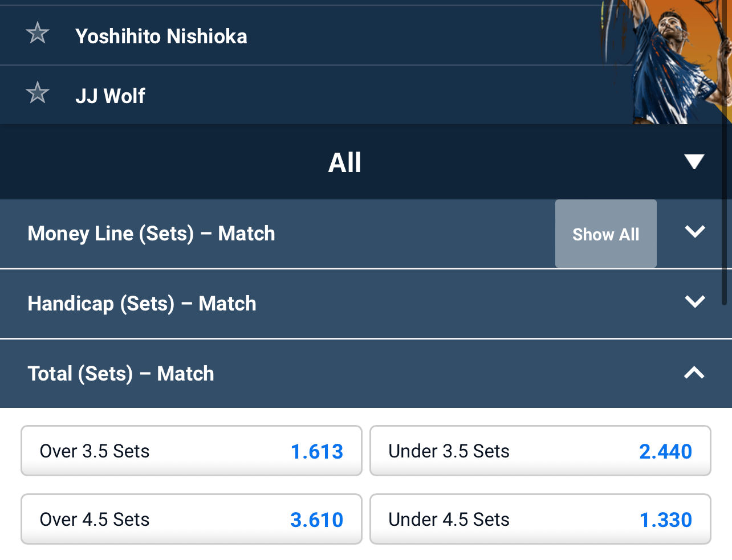Pick Over 4.5 Sets odds 3.610
This screenshot has width=732, height=560.
pos(192,519)
